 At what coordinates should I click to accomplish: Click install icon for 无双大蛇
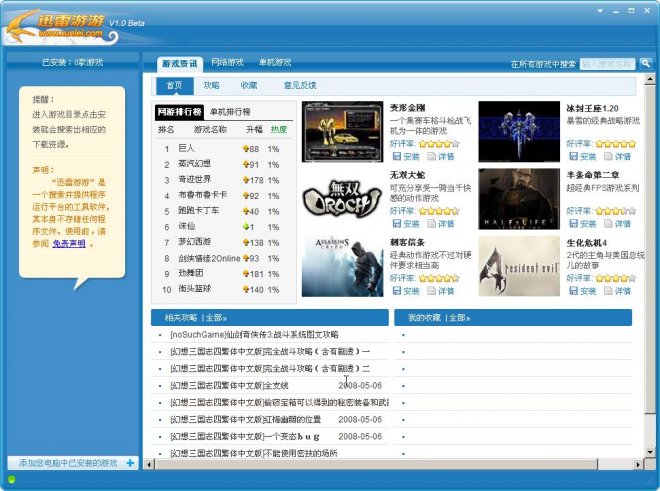397,223
